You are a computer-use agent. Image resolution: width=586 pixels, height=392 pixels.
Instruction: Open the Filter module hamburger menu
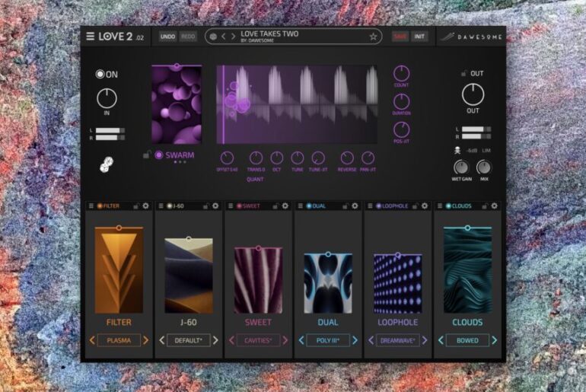(x=91, y=206)
